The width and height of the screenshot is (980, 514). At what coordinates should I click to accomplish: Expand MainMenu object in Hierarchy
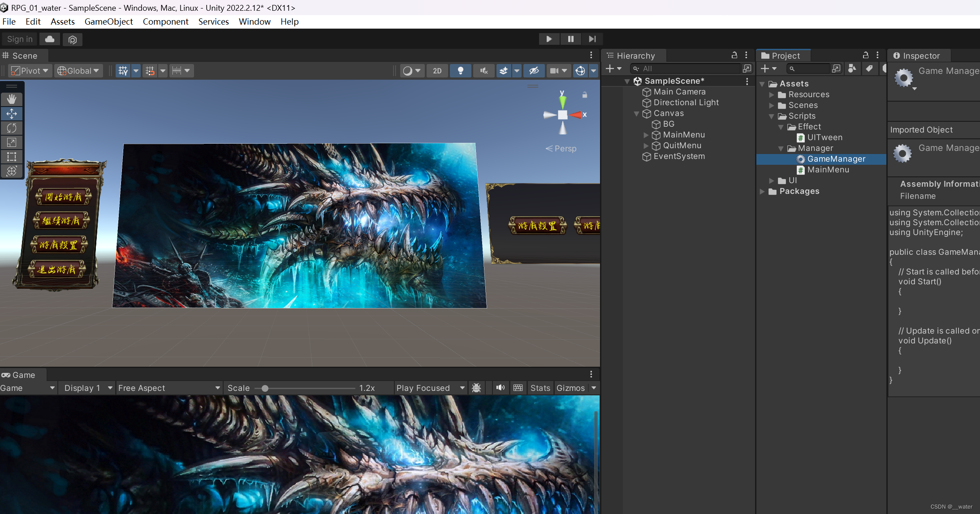point(646,135)
